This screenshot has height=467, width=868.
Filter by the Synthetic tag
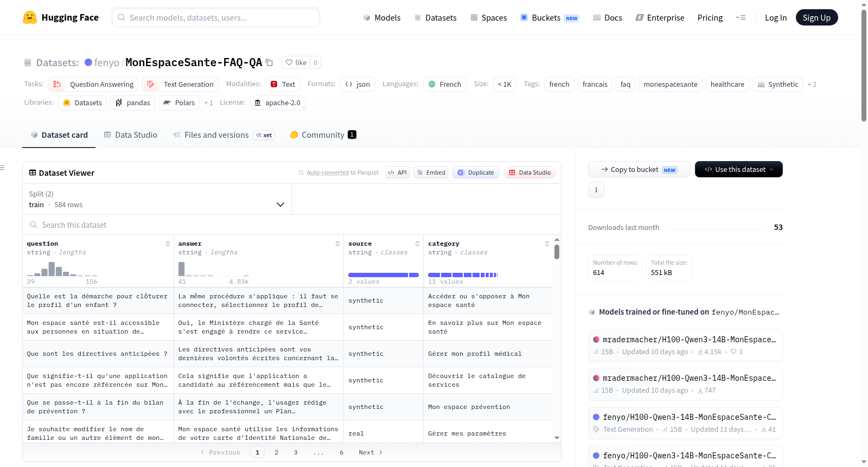pyautogui.click(x=777, y=84)
